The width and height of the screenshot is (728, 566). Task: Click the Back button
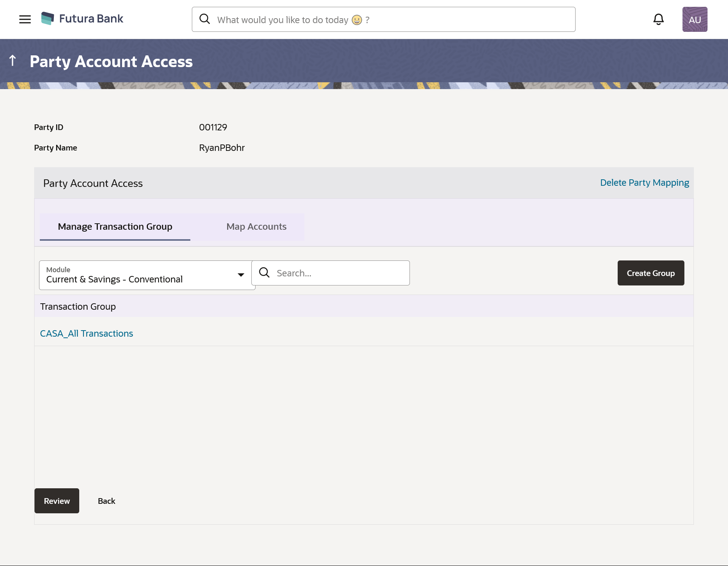[x=107, y=501]
